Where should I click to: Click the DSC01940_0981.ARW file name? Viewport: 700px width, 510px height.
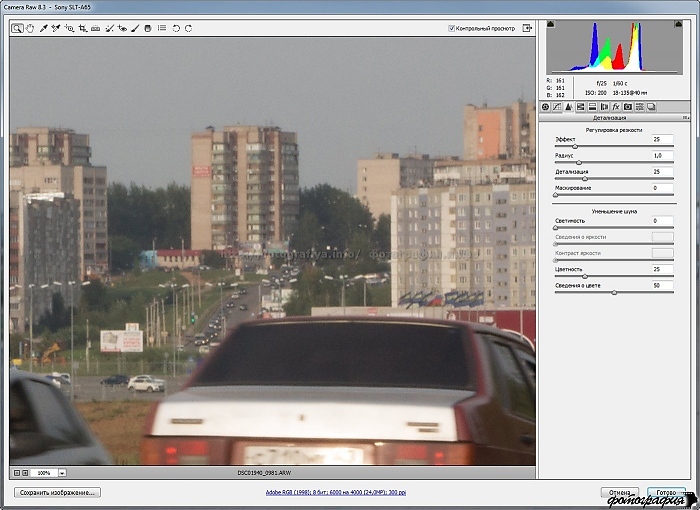[x=264, y=472]
